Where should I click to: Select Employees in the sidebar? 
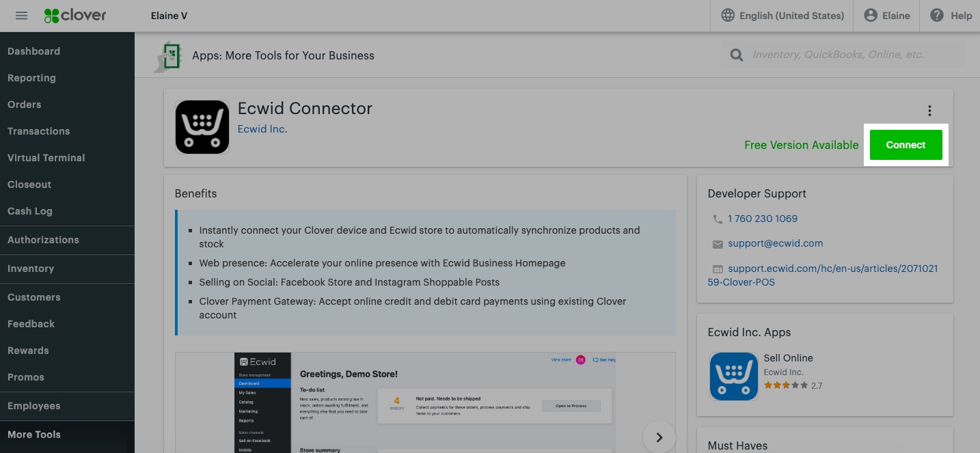[x=33, y=406]
